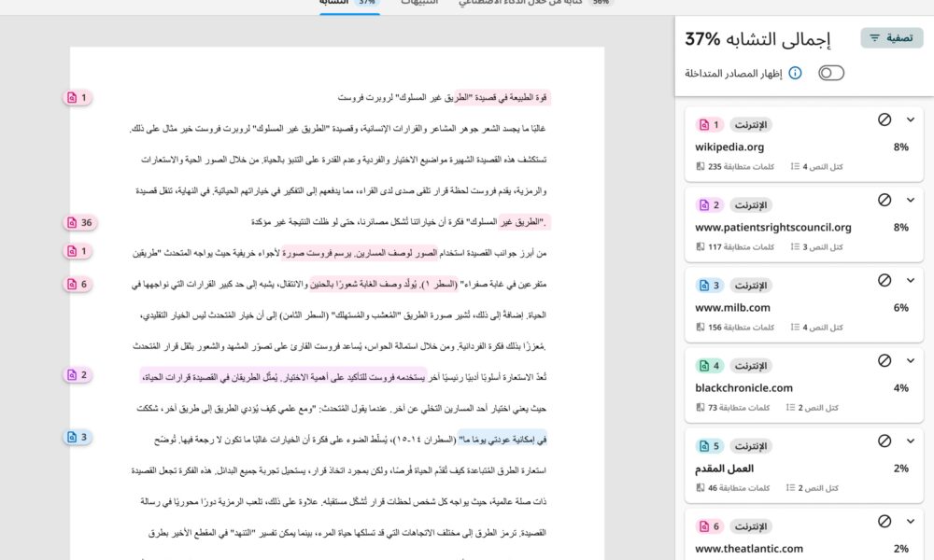
Task: Switch to the AI writing 56% tab
Action: click(535, 3)
